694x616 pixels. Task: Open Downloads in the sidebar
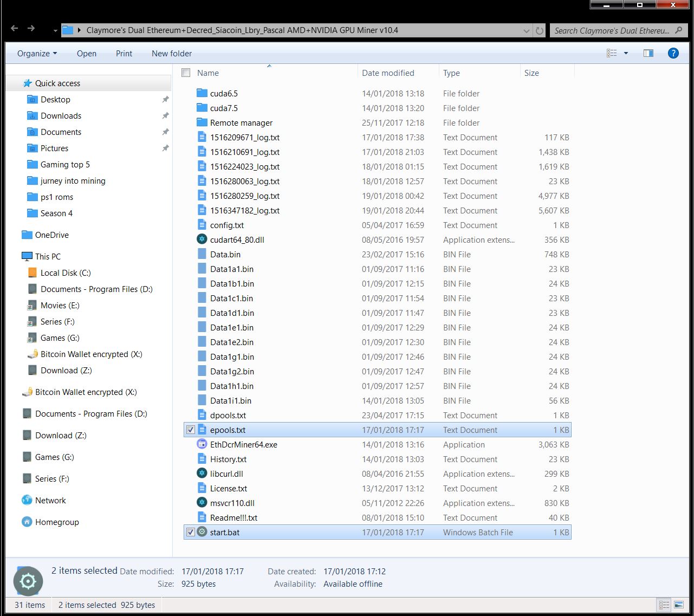tap(61, 115)
